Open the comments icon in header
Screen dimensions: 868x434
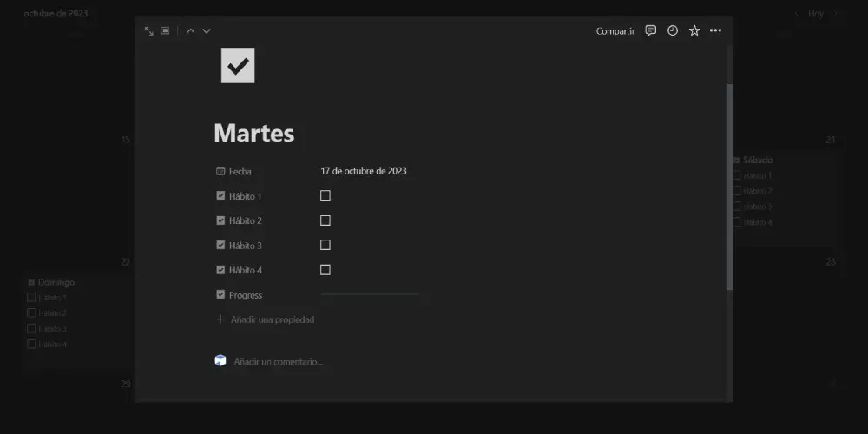click(x=650, y=31)
